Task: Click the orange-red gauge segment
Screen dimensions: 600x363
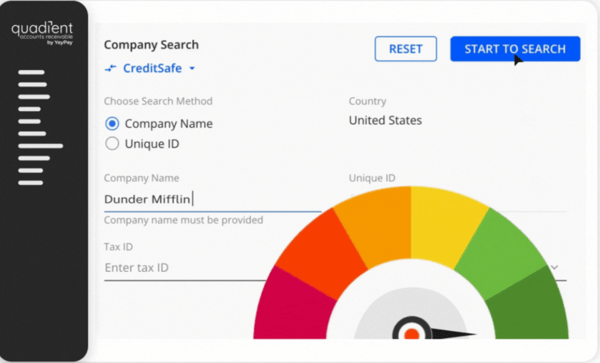Action: (x=321, y=254)
